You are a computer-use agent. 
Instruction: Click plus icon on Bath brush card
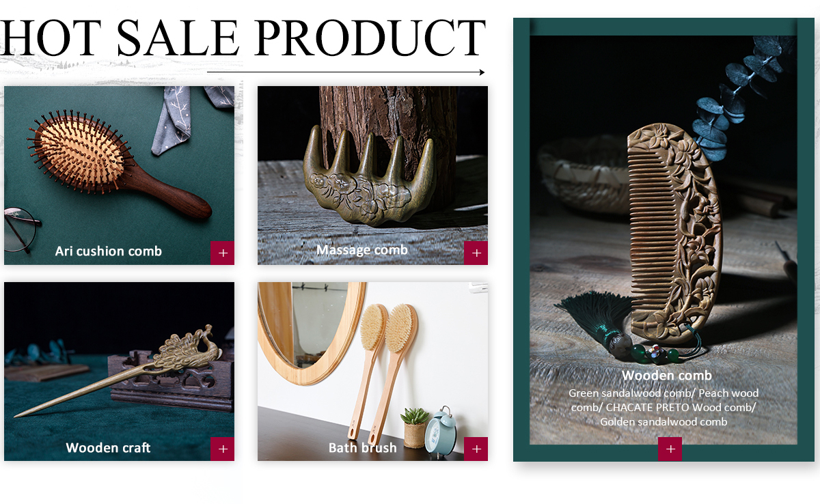click(x=476, y=449)
